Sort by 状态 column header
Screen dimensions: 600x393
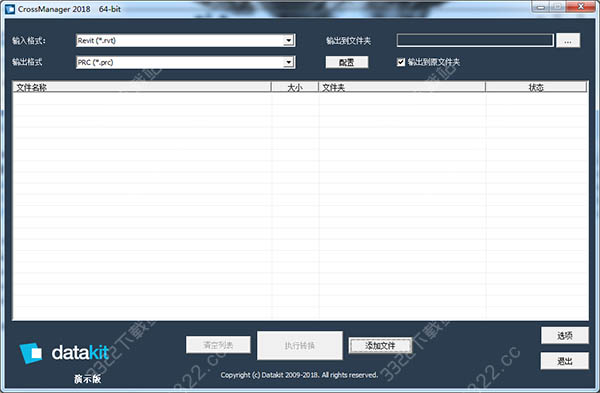click(x=536, y=87)
